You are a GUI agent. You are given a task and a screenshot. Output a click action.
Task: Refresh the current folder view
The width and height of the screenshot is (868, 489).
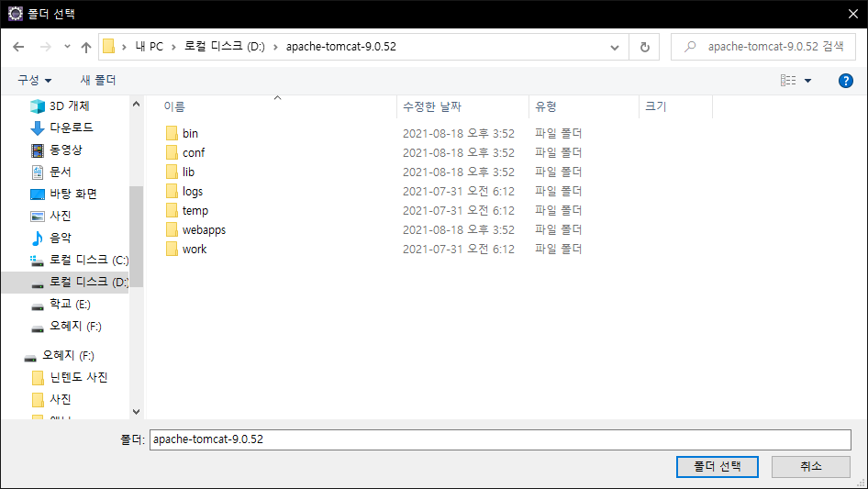pos(644,47)
